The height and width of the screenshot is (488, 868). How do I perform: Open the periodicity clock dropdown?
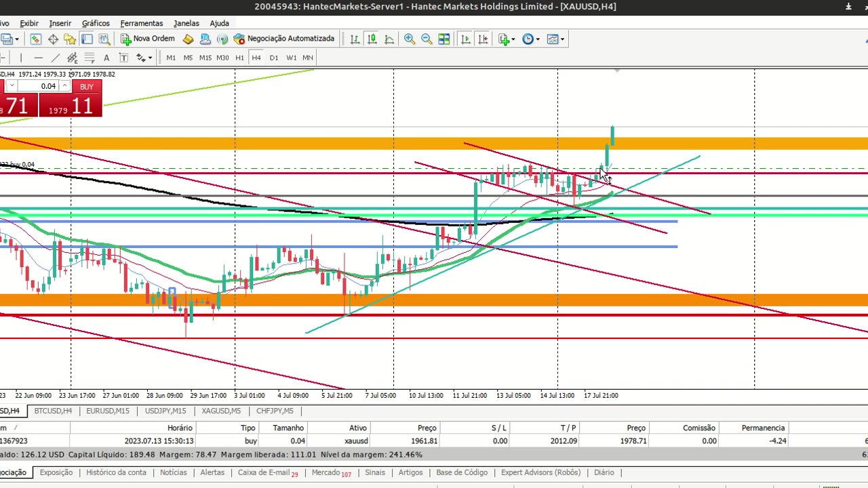click(531, 39)
